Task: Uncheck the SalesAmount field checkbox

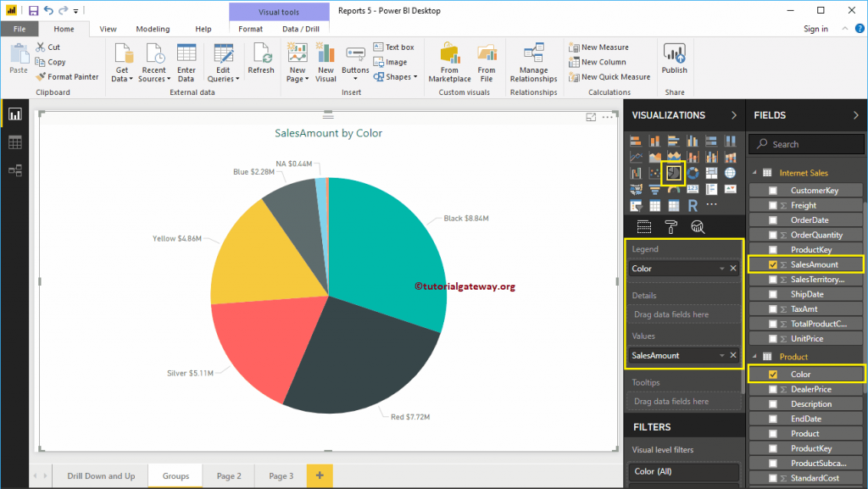Action: (772, 264)
